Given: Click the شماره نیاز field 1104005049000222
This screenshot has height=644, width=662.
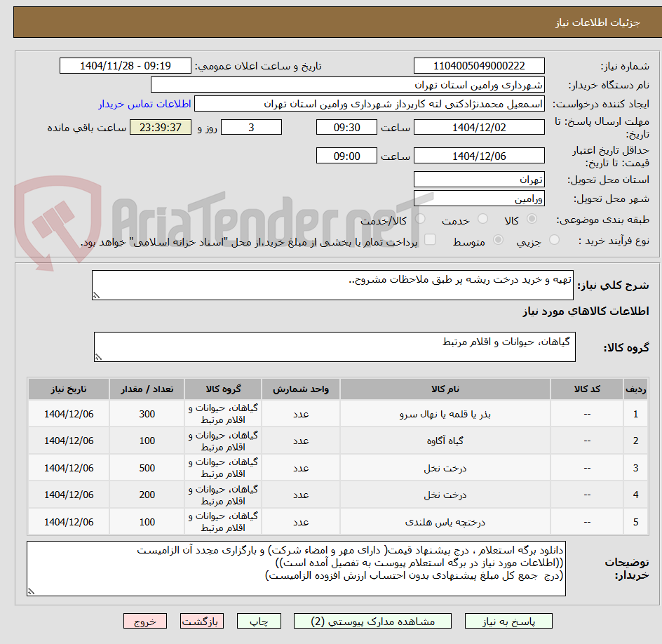Looking at the screenshot, I should (x=479, y=66).
